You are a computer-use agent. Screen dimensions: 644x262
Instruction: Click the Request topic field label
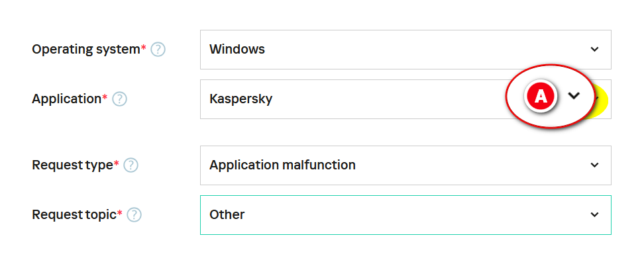pyautogui.click(x=74, y=215)
